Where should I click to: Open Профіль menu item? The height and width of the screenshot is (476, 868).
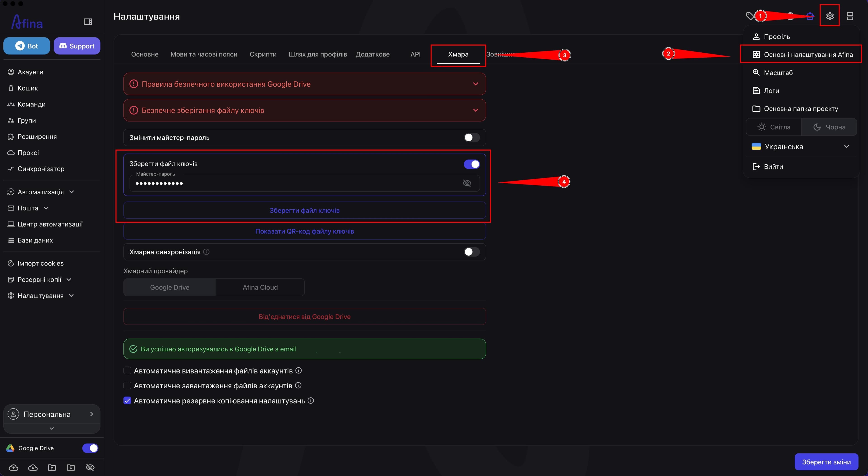click(801, 36)
